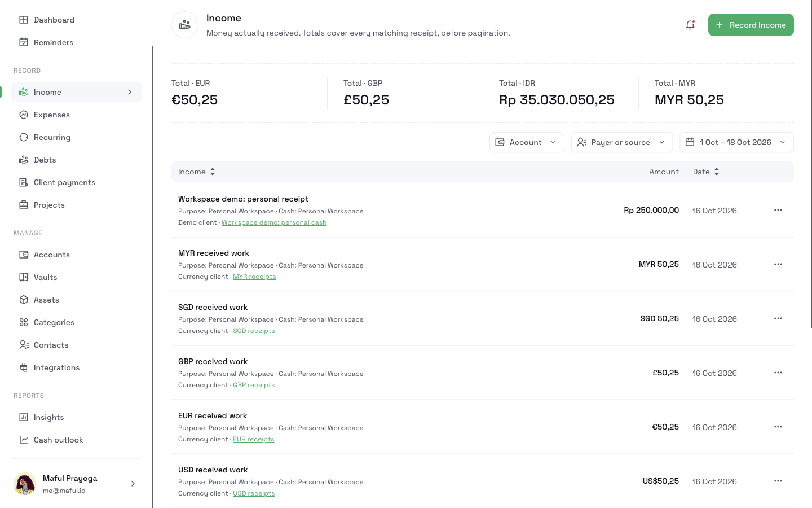Open the Dashboard page from sidebar
Image resolution: width=812 pixels, height=508 pixels.
[76, 20]
